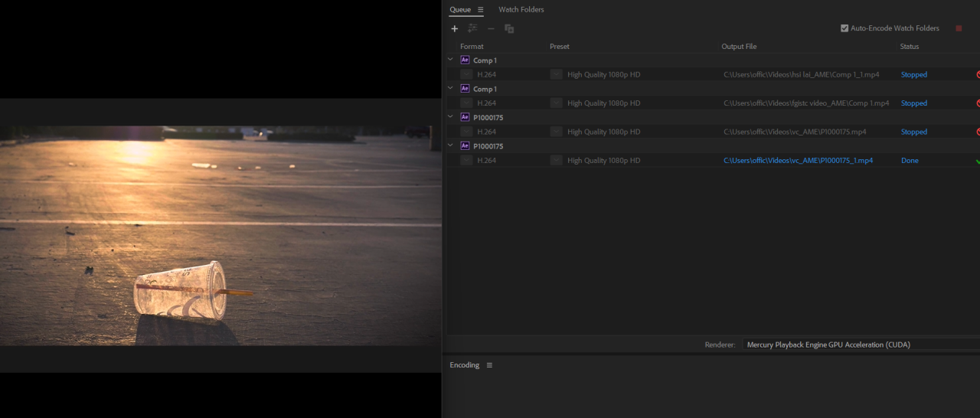Image resolution: width=980 pixels, height=418 pixels.
Task: Disable the Auto-Encode Watch Folders checkbox
Action: (x=844, y=28)
